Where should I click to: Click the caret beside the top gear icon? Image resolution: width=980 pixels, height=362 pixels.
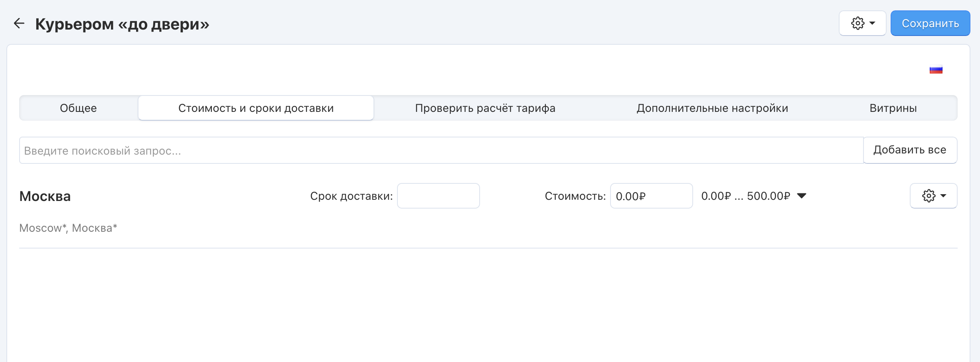pos(873,24)
